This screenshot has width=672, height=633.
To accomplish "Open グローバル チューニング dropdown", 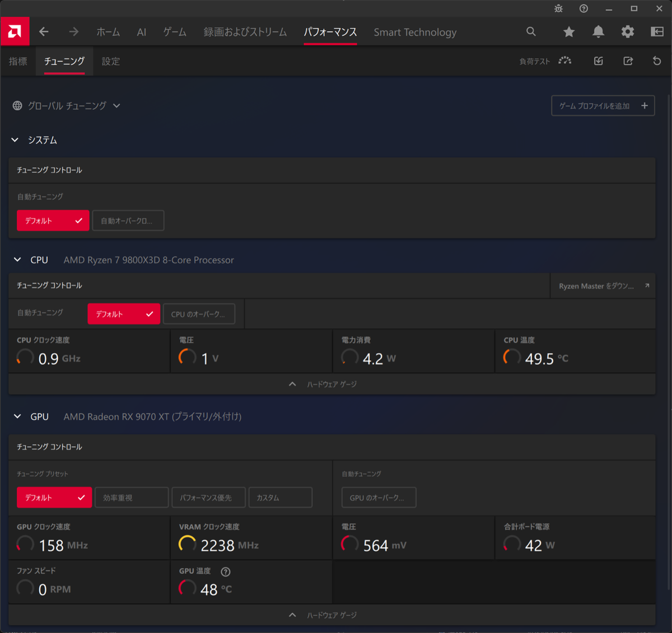I will [74, 106].
